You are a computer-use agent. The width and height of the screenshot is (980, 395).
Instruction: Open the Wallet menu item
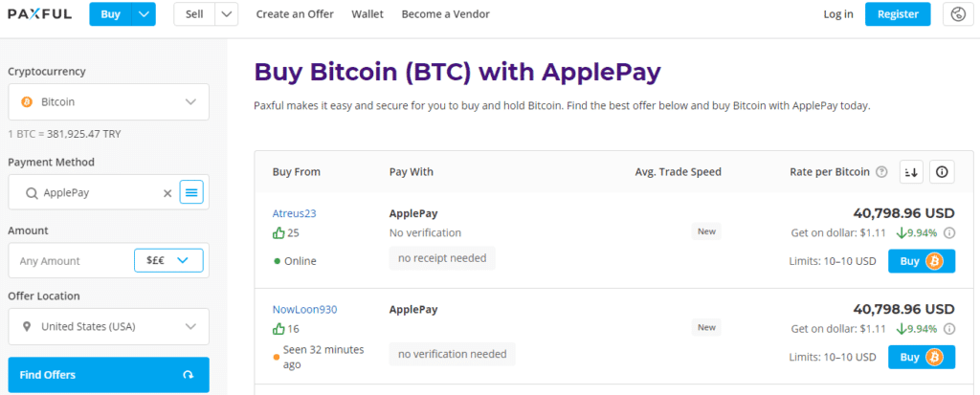(367, 14)
